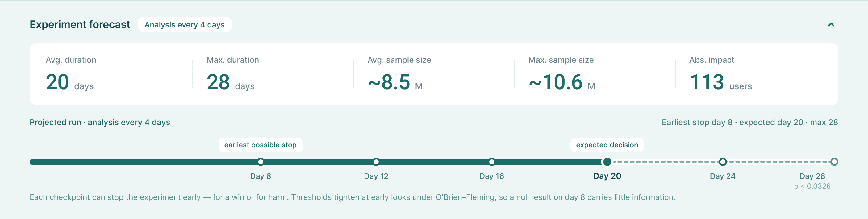868x219 pixels.
Task: Click the solid progress bar before Day 8
Action: coord(143,162)
